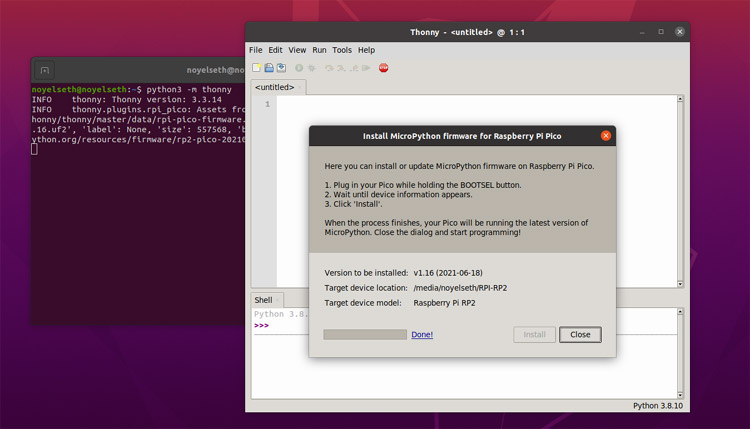This screenshot has height=429, width=750.
Task: Click the green Run script icon
Action: click(299, 68)
